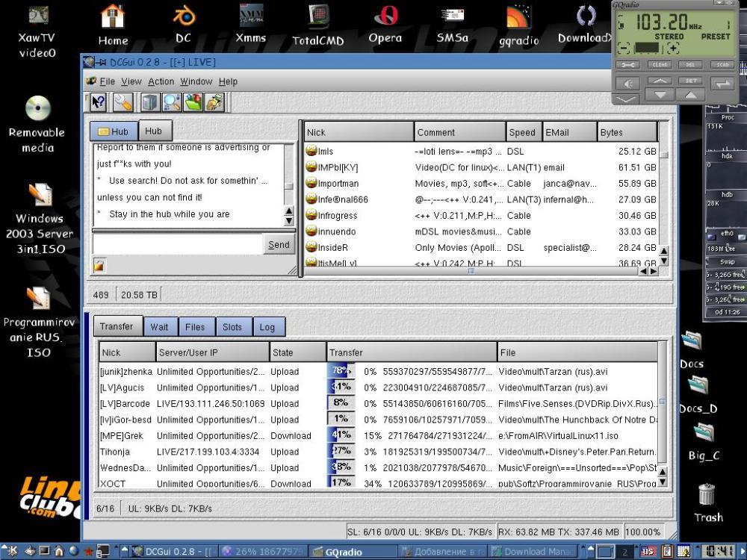Open the Action menu
The width and height of the screenshot is (747, 560).
(161, 81)
